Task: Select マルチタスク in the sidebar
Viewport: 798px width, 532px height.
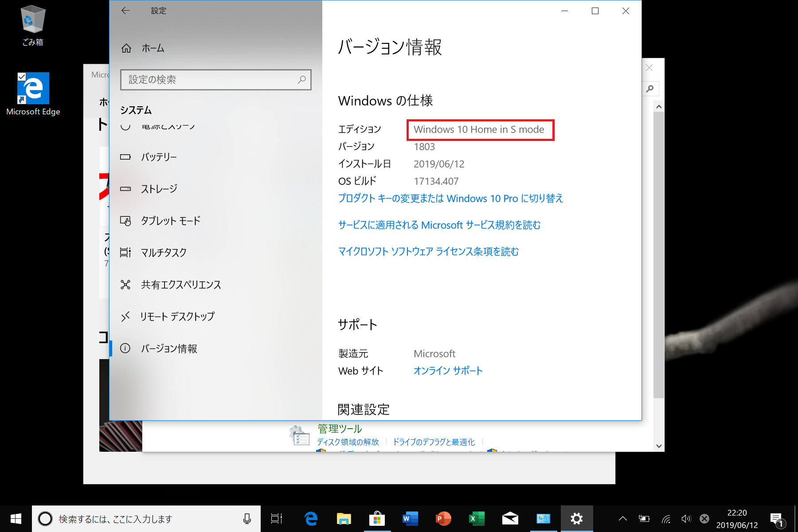Action: pyautogui.click(x=164, y=253)
